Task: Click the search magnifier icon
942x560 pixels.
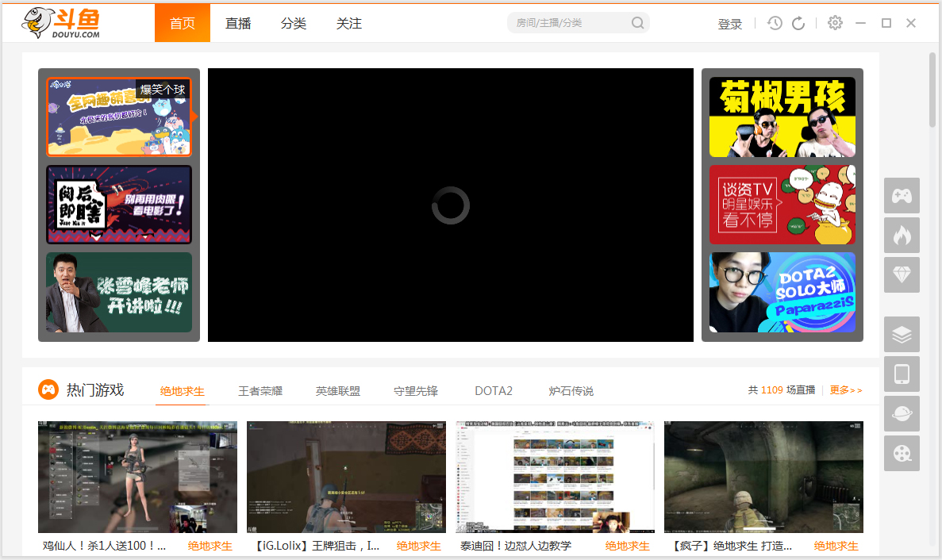Action: coord(637,23)
